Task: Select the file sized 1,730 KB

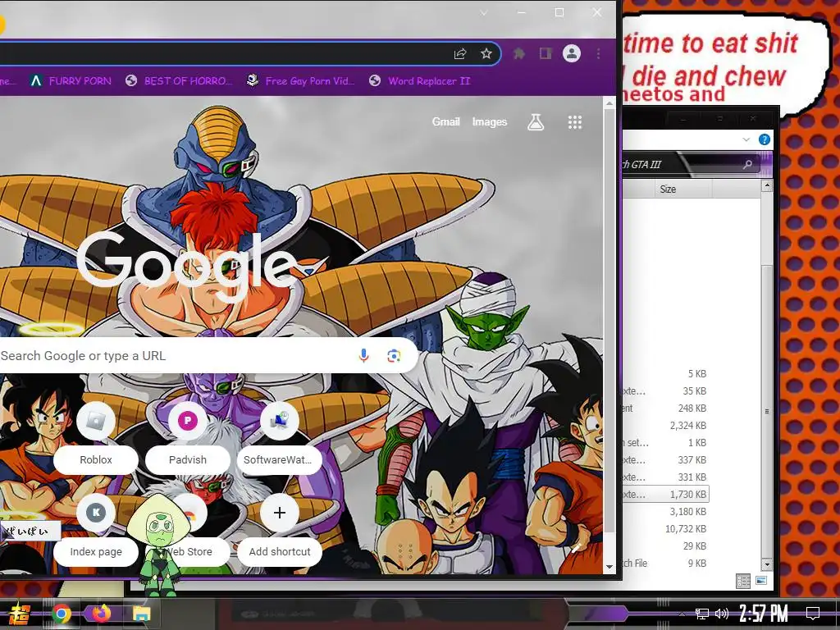Action: click(665, 495)
